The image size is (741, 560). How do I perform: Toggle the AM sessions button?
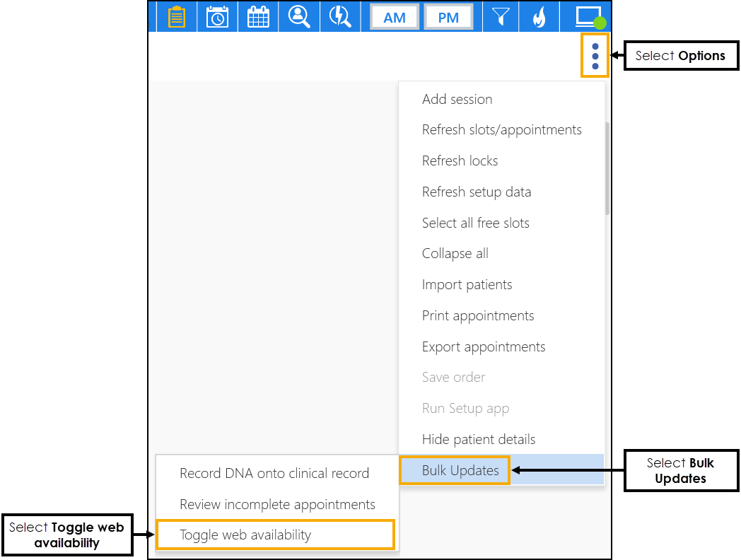395,18
